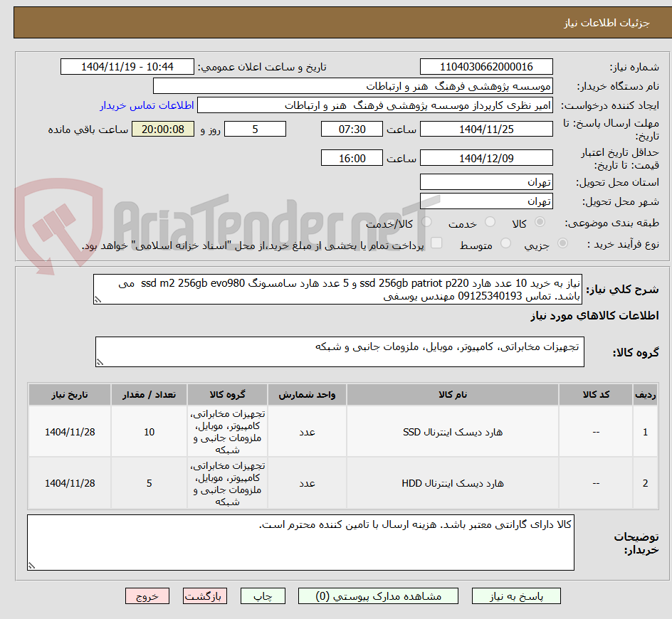The height and width of the screenshot is (619, 672).
Task: Click row number 2 cell
Action: [645, 483]
